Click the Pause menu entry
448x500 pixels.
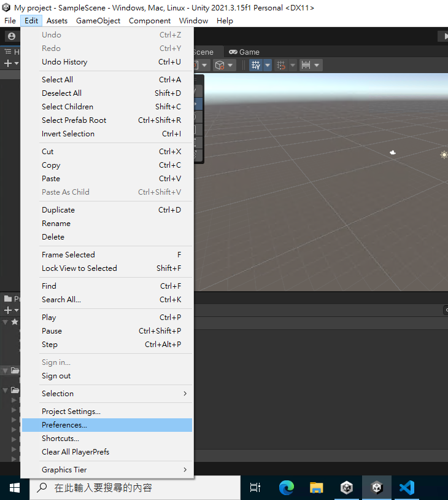(x=107, y=331)
